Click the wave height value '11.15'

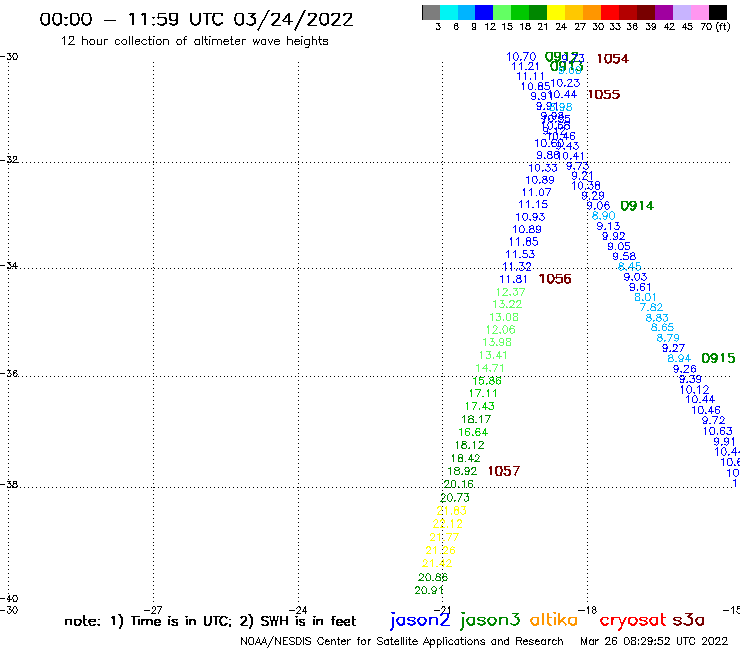coord(533,204)
